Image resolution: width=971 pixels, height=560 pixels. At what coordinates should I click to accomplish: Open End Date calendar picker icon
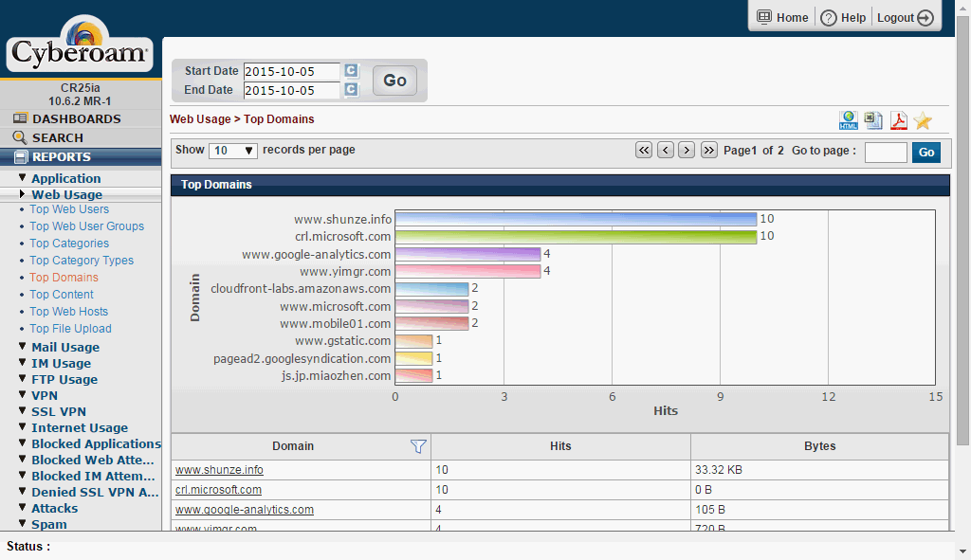[351, 90]
